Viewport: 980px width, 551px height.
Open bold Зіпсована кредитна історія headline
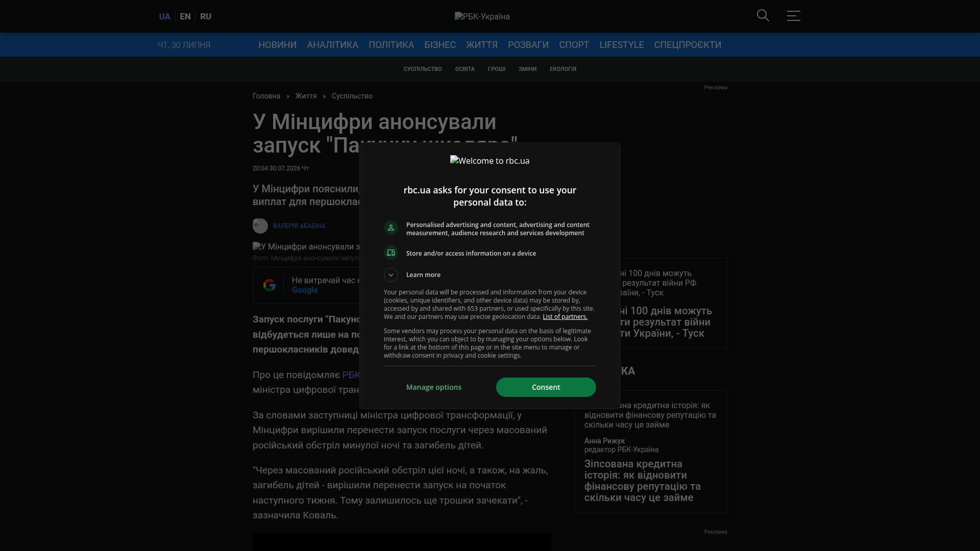(x=643, y=481)
